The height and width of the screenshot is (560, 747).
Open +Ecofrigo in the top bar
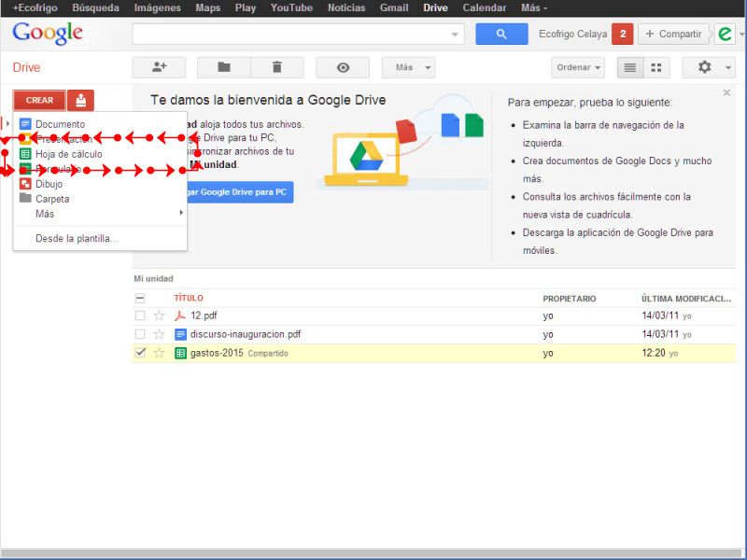click(x=35, y=8)
